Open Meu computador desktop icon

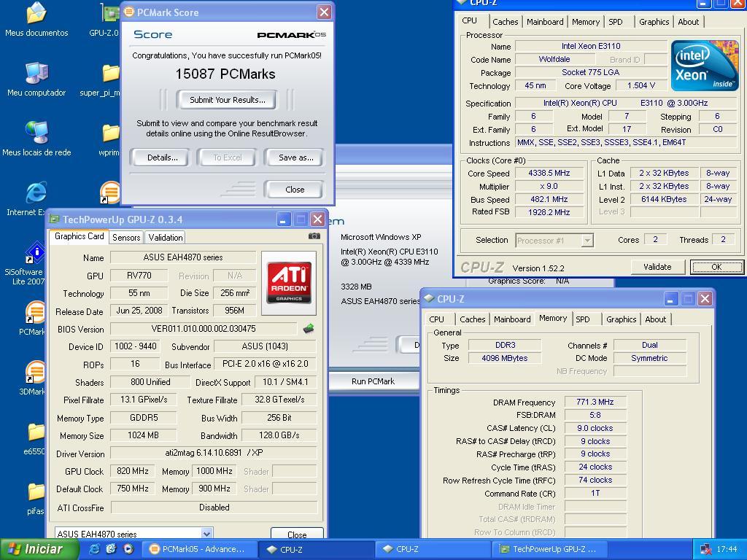36,74
